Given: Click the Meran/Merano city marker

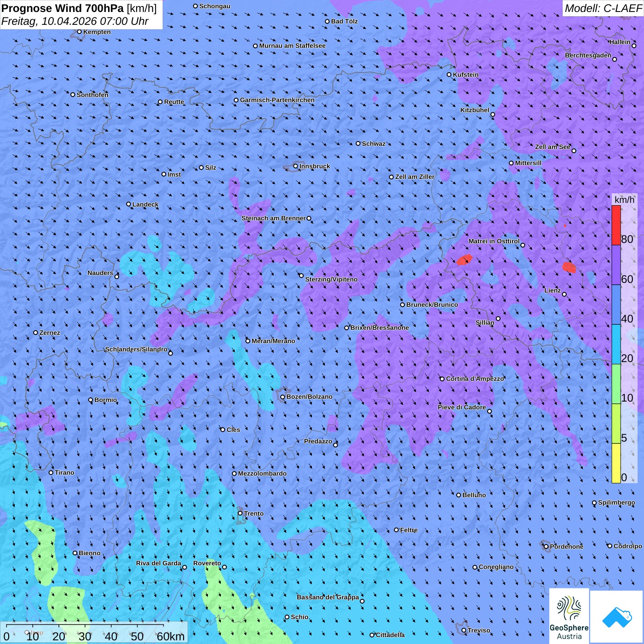Looking at the screenshot, I should tap(248, 341).
